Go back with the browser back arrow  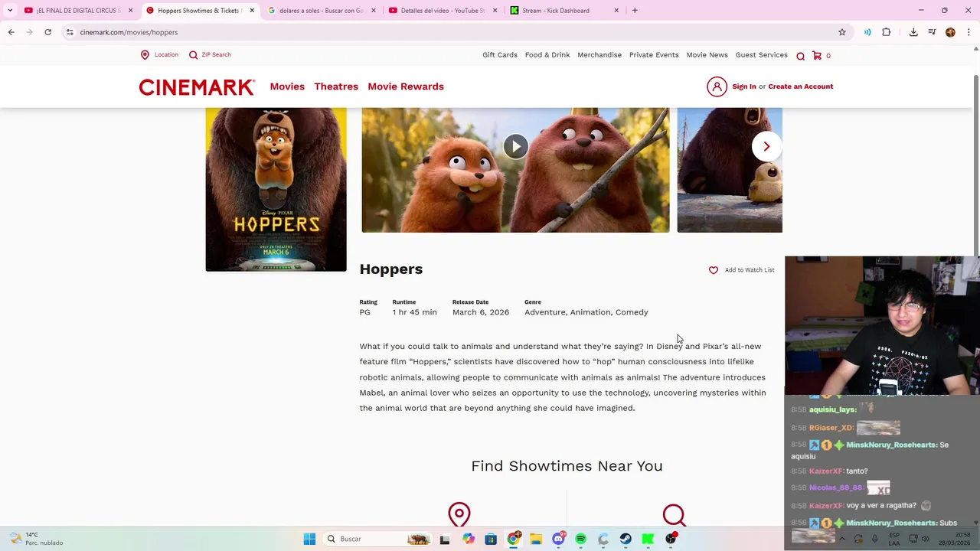tap(11, 32)
